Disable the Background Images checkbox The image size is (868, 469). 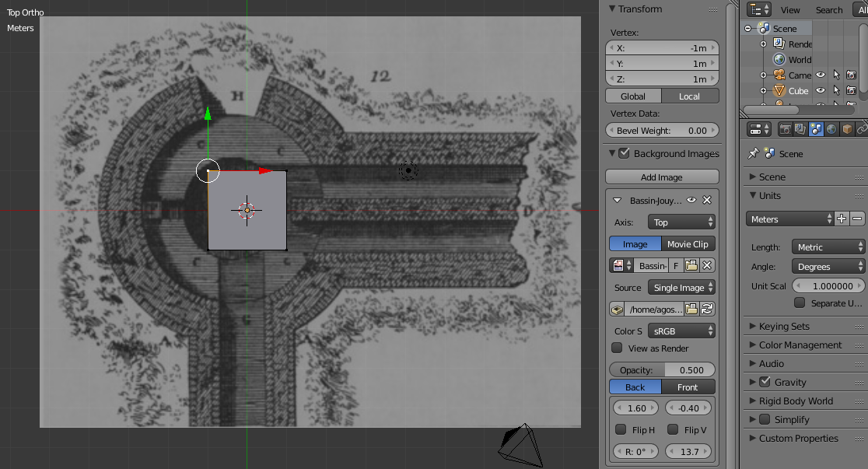click(x=624, y=153)
